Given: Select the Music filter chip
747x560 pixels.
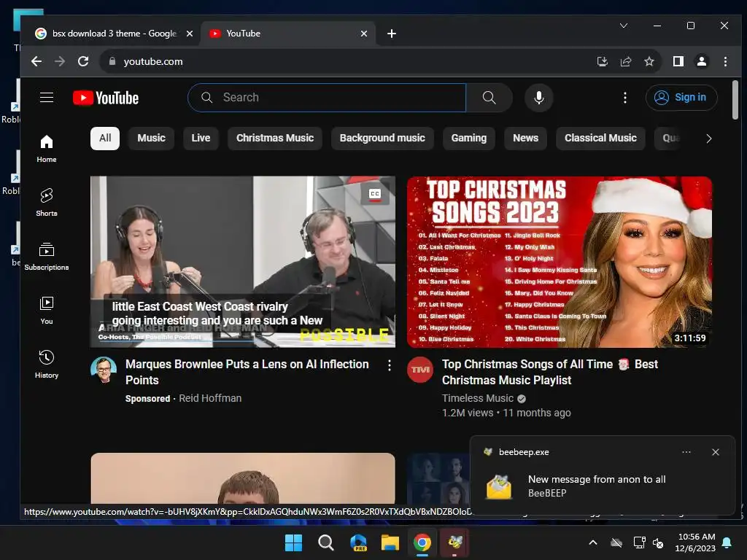Looking at the screenshot, I should tap(151, 138).
